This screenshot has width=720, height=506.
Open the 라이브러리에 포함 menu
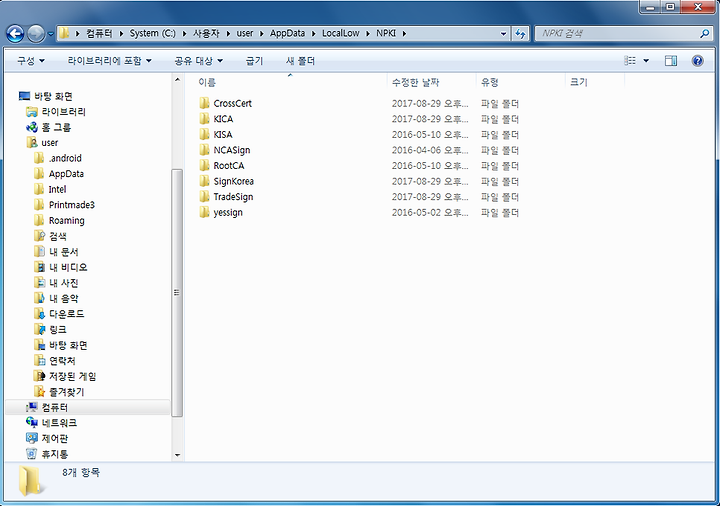[109, 61]
